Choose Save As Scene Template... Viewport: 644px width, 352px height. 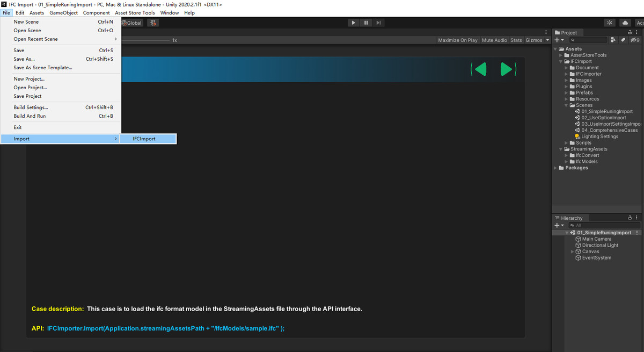pyautogui.click(x=61, y=68)
